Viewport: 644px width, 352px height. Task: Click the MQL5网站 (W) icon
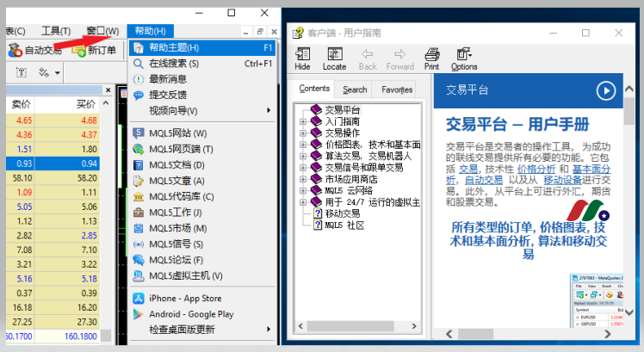139,133
